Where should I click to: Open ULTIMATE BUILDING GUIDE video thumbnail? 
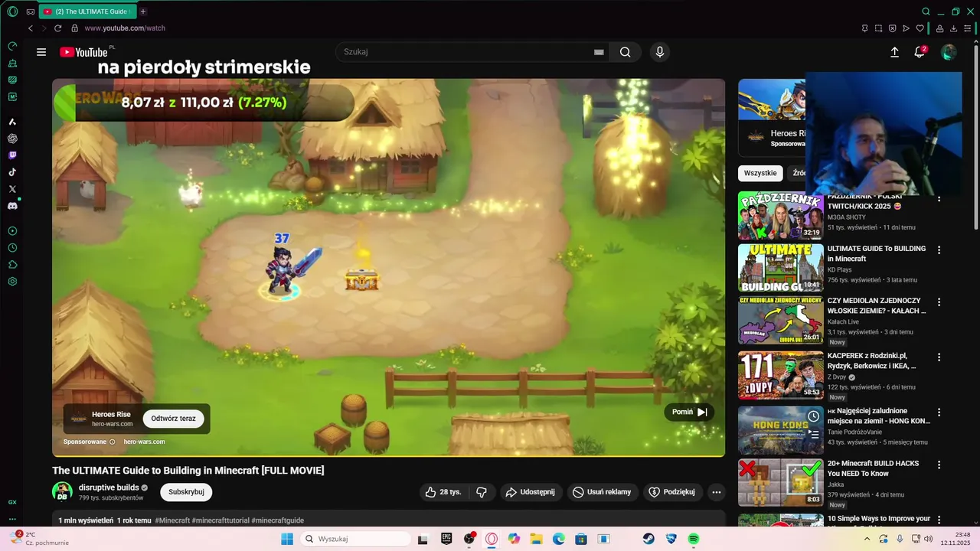click(780, 268)
